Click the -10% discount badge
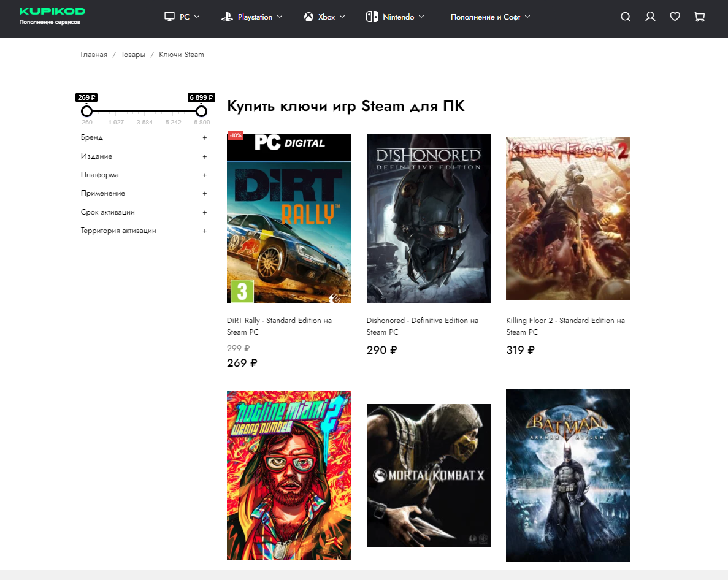Viewport: 728px width, 580px height. (x=236, y=135)
